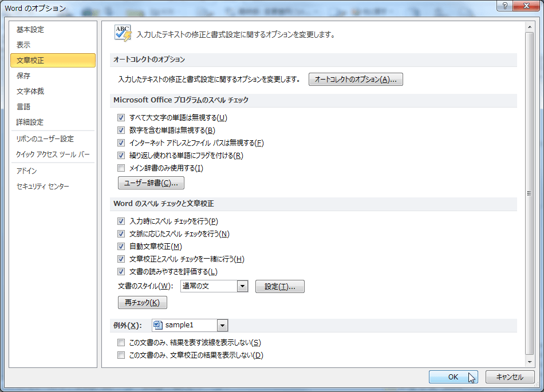
Task: Enable この文書のみ、文章校正の結果を表示しない
Action: tap(121, 355)
